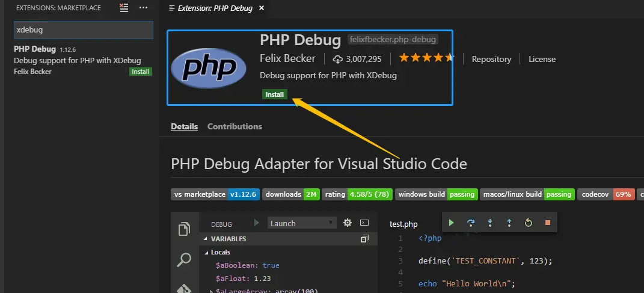Viewport: 644px width, 293px height.
Task: Click the download count cloud icon
Action: pyautogui.click(x=337, y=59)
